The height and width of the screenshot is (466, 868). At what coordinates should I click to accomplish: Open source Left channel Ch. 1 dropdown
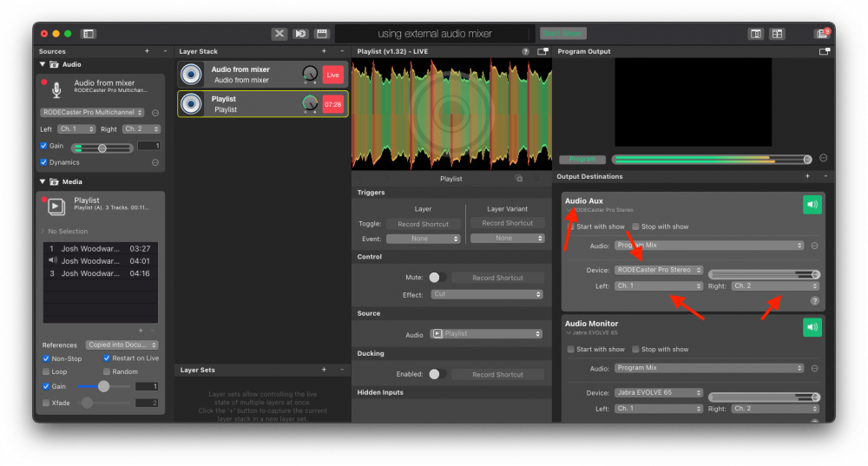[x=76, y=129]
